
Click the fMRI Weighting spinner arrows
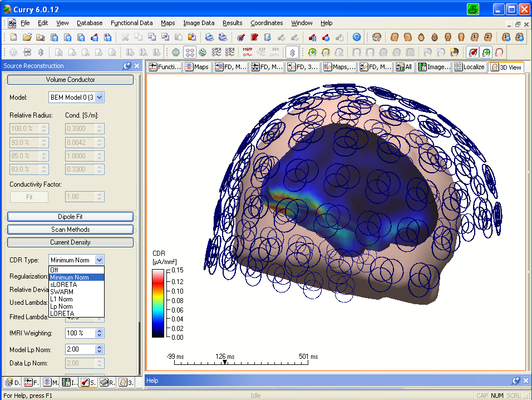click(99, 333)
